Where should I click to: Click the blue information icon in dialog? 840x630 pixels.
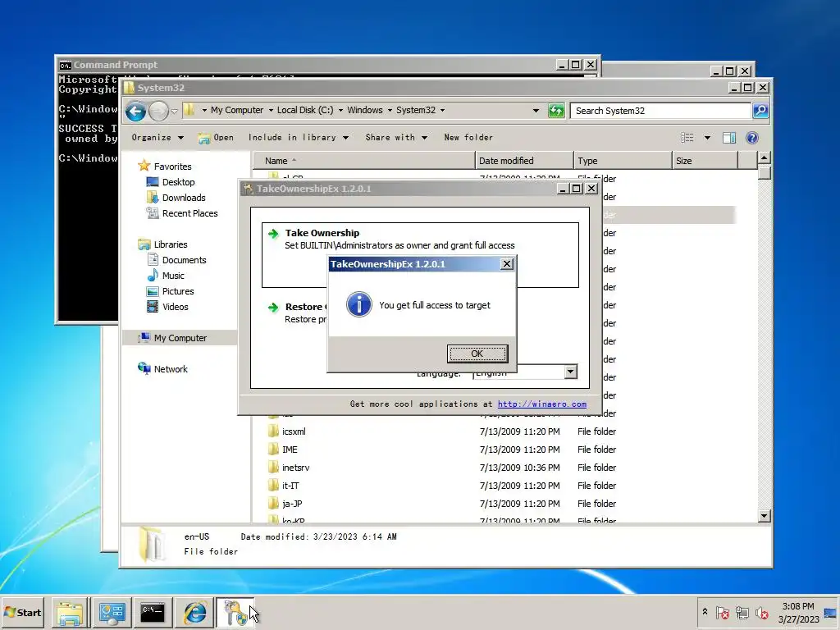click(359, 304)
